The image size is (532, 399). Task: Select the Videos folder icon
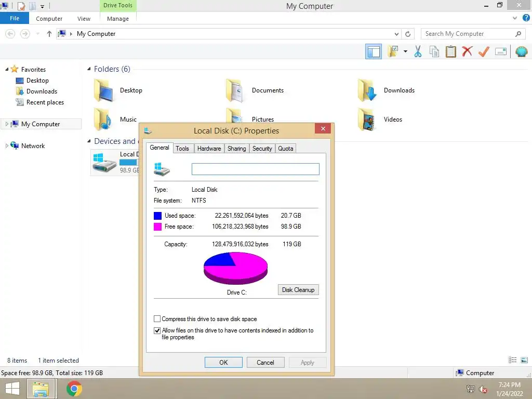(x=366, y=119)
